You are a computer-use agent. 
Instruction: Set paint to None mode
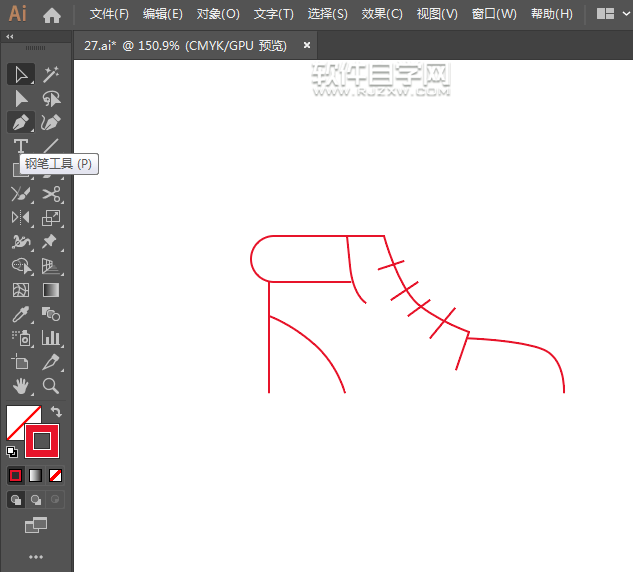(56, 475)
